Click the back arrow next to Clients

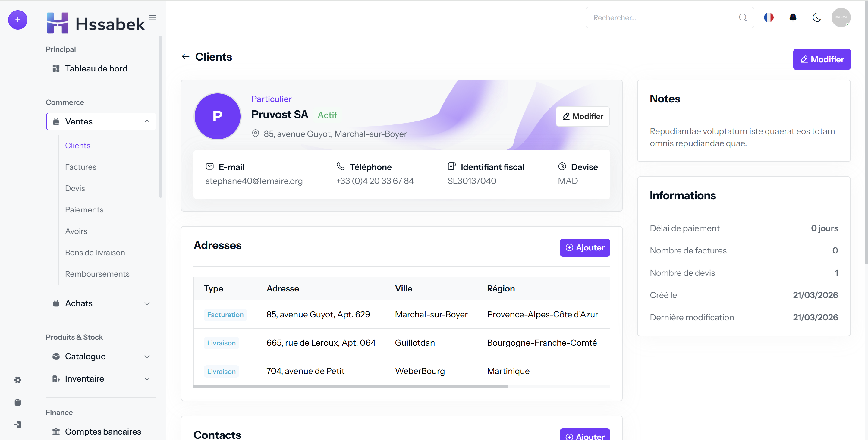coord(185,57)
